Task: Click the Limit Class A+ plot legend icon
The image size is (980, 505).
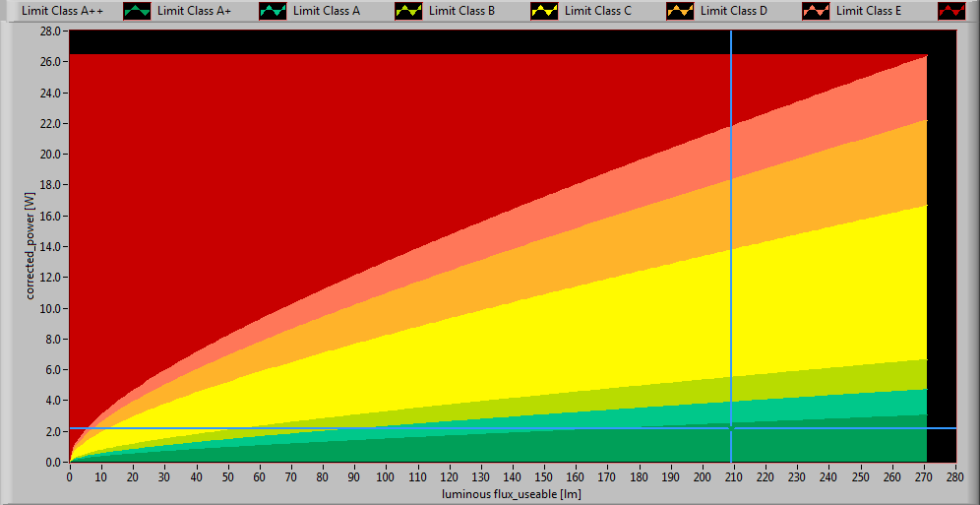Action: coord(273,12)
